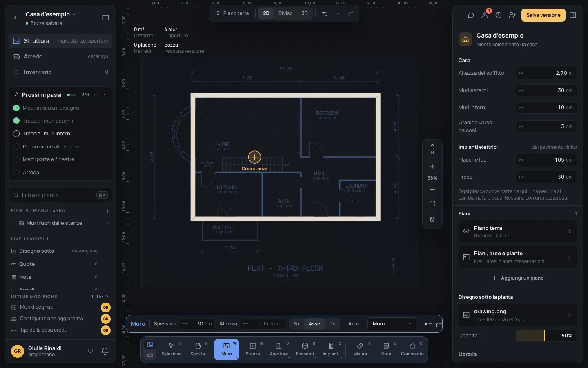This screenshot has height=368, width=588.
Task: Set wall alignment to Sx
Action: pos(297,324)
